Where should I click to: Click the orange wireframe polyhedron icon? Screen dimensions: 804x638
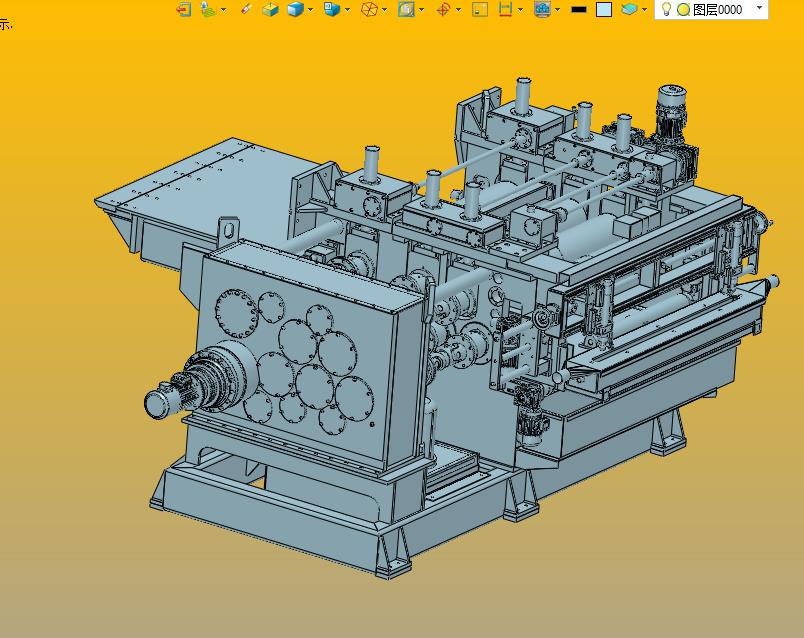click(x=369, y=9)
